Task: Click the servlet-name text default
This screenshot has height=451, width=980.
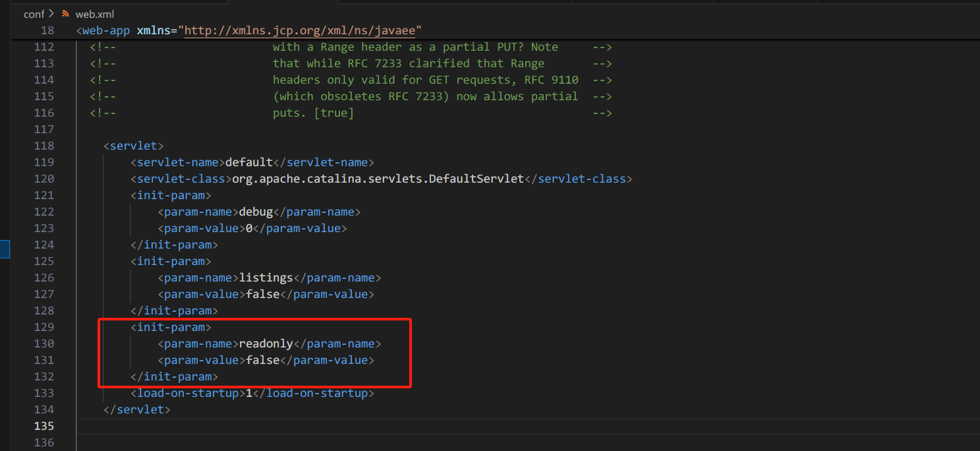Action: coord(248,162)
